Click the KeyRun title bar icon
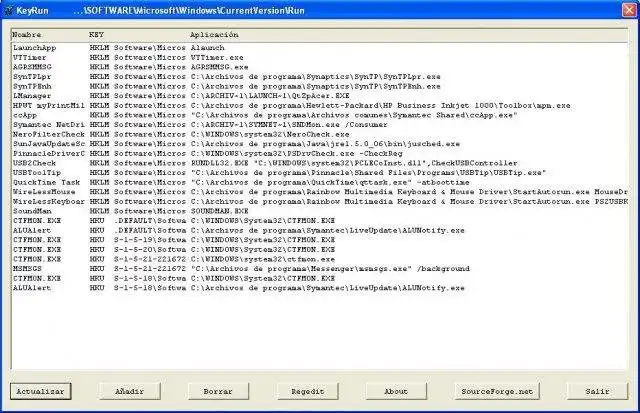Image resolution: width=640 pixels, height=413 pixels. 8,10
